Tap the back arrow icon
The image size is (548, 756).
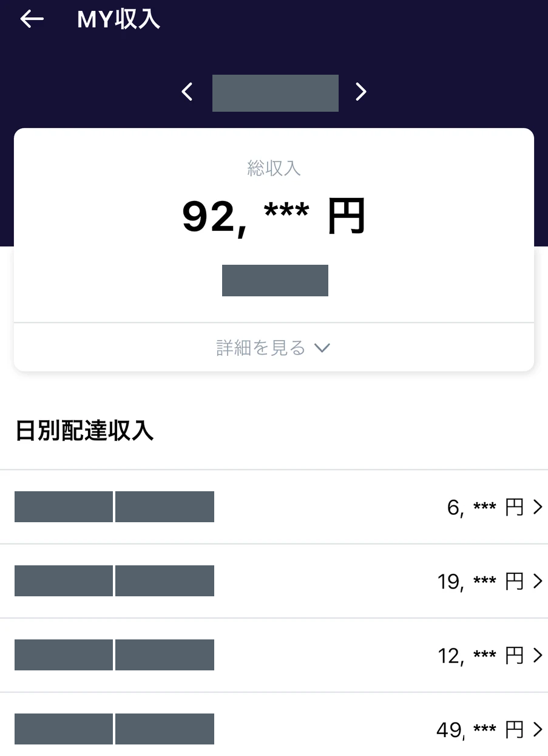pyautogui.click(x=32, y=19)
